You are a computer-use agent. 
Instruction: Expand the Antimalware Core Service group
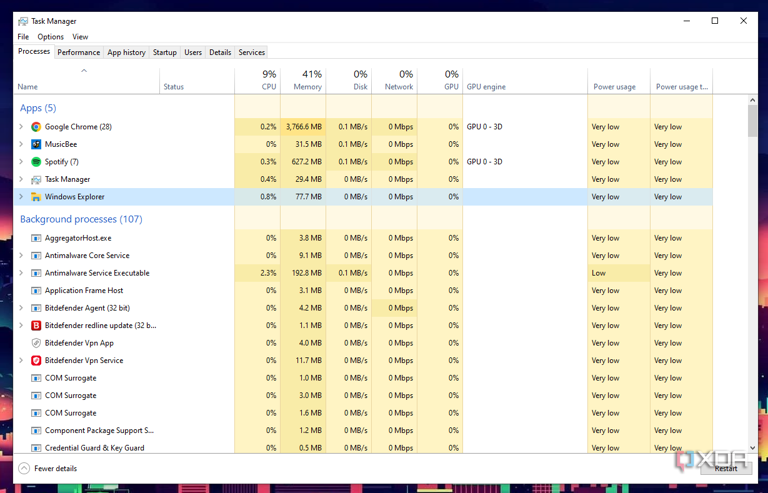click(21, 256)
